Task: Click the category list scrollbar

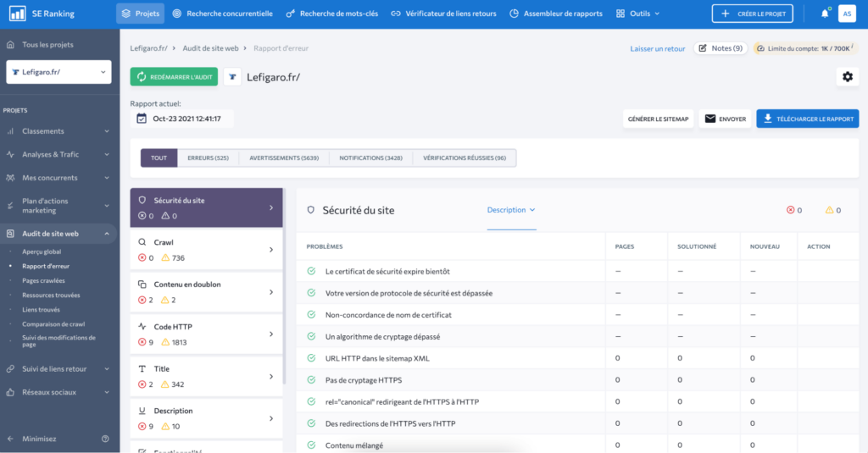Action: click(x=285, y=286)
